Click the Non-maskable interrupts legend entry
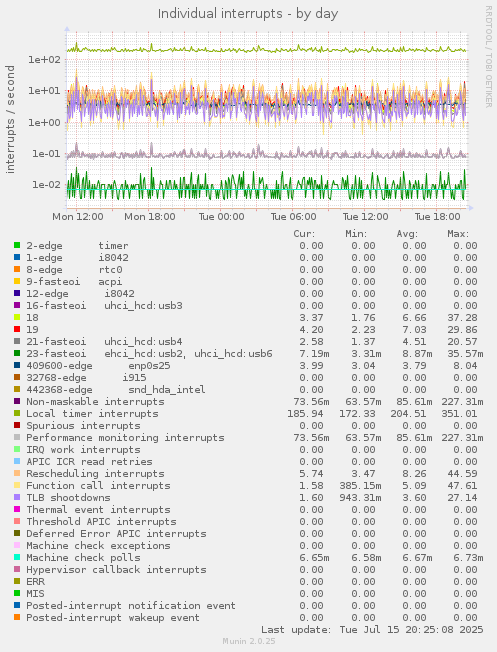Viewport: 497px width, 652px height. [x=95, y=402]
